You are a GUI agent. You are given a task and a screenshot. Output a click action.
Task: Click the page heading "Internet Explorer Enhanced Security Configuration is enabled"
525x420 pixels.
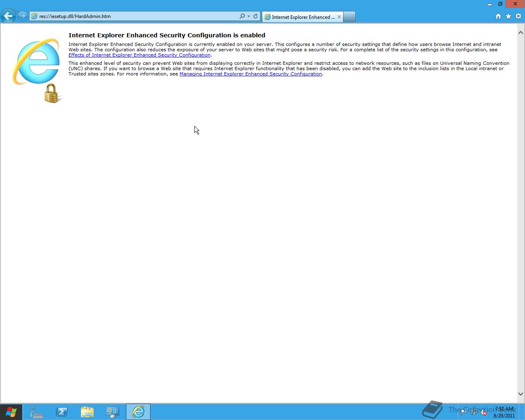(x=167, y=35)
